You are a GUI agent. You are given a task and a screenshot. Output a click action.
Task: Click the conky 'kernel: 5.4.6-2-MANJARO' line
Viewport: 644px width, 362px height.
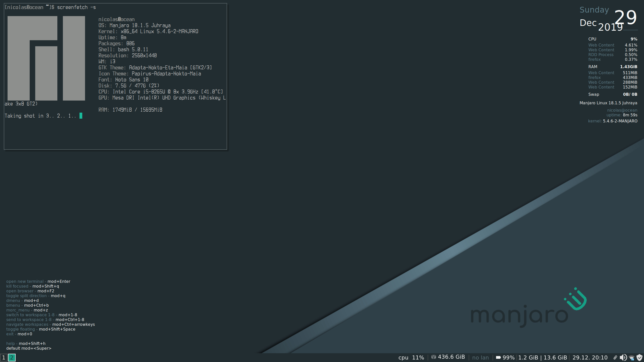click(x=613, y=121)
